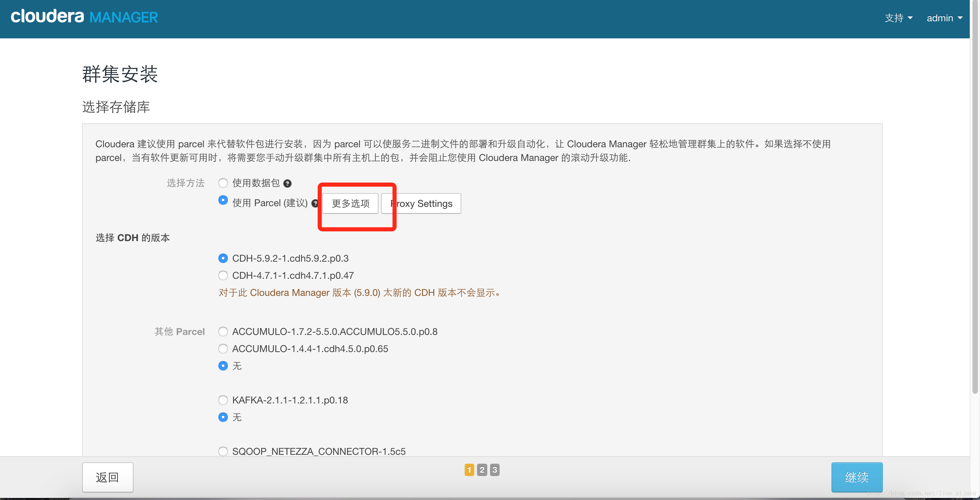Select 无 under KAFKA parcel
The width and height of the screenshot is (980, 500).
(x=223, y=417)
